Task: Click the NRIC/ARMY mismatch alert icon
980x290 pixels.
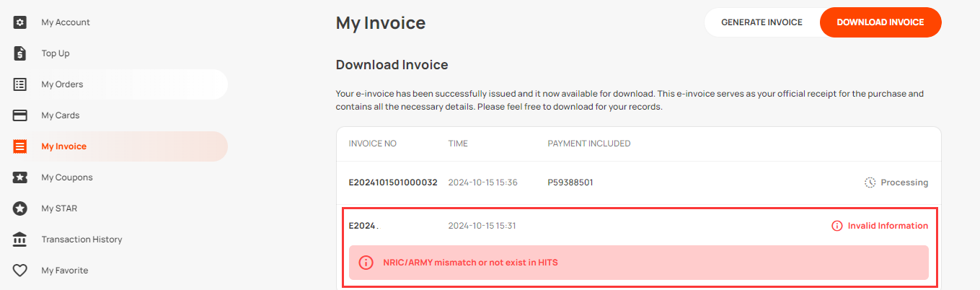Action: [x=366, y=263]
